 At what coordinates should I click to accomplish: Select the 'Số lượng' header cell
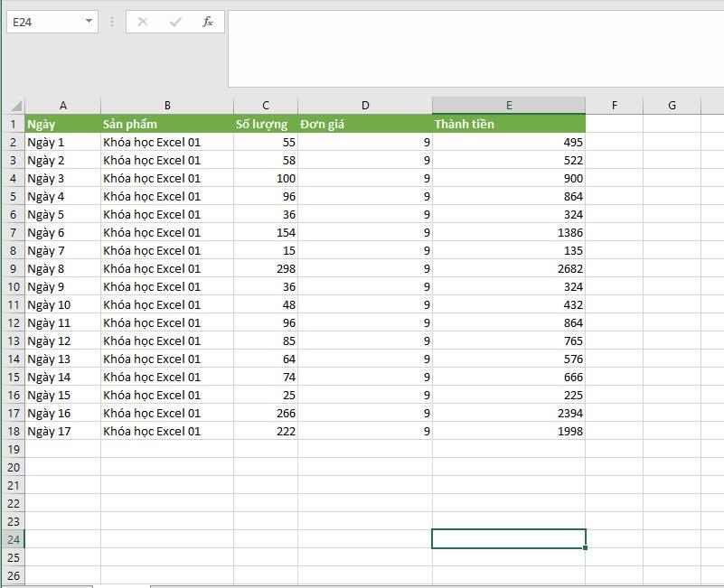266,124
